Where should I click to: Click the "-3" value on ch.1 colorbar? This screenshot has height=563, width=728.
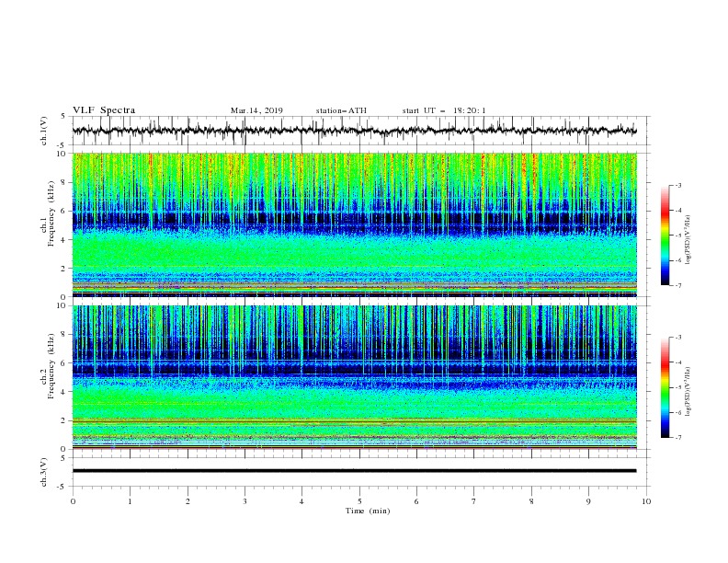[x=677, y=185]
